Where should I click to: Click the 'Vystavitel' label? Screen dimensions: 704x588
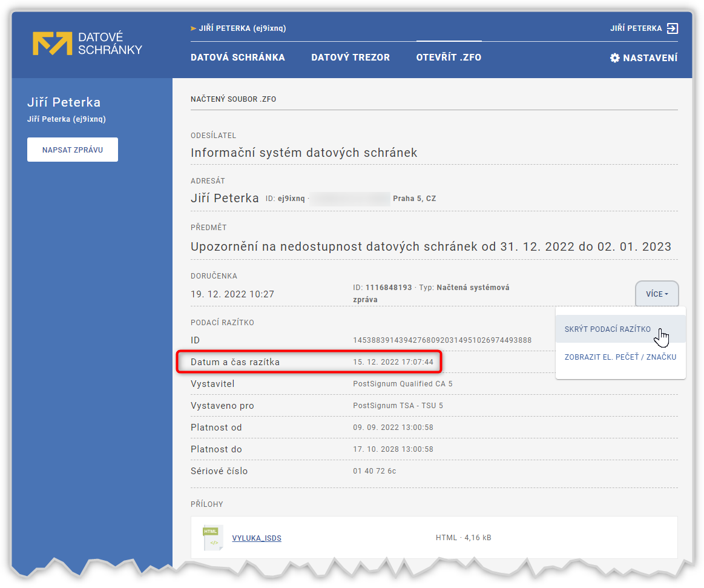pyautogui.click(x=212, y=384)
